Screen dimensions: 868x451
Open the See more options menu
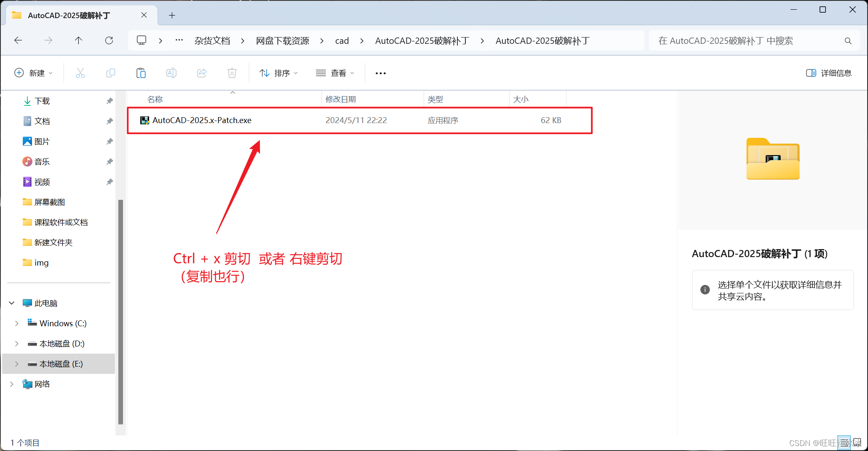click(381, 73)
